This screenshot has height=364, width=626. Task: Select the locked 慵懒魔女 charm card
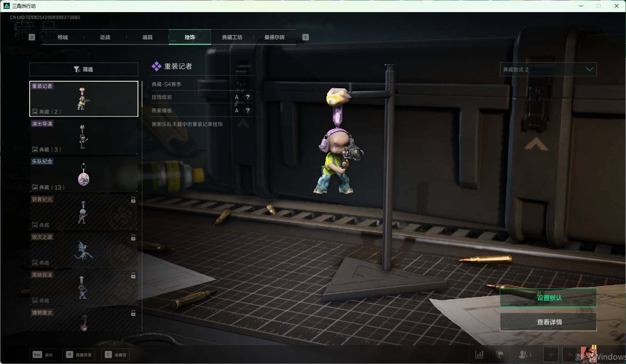pos(84,320)
